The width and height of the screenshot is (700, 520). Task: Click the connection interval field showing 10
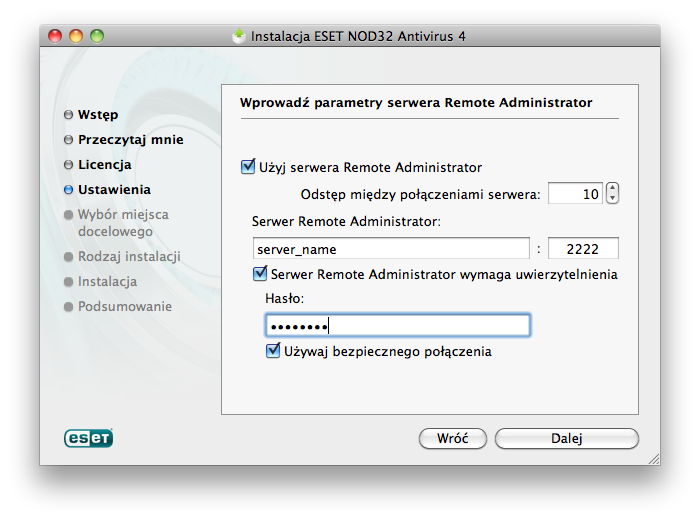[x=575, y=193]
